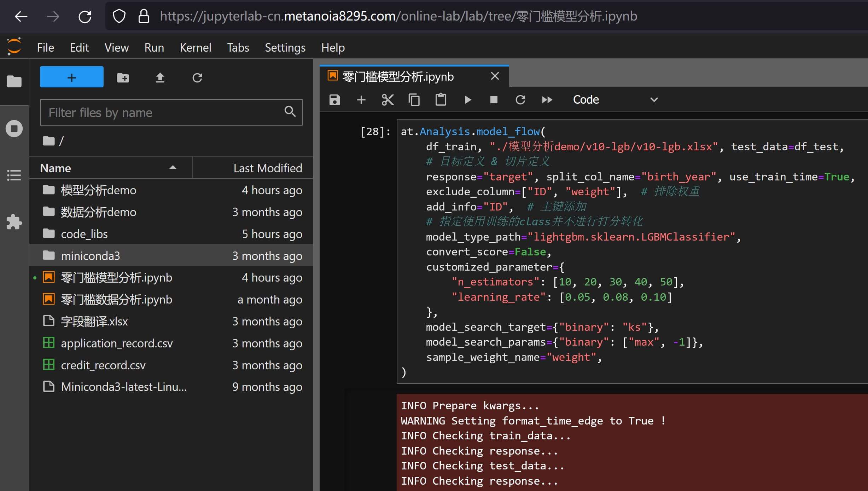Open the 模型分析demo folder
The height and width of the screenshot is (491, 868).
(98, 190)
